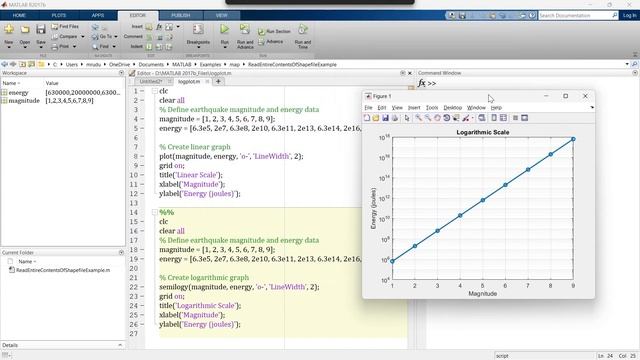This screenshot has height=360, width=640.
Task: Open the Insert menu in Figure 1
Action: click(414, 108)
